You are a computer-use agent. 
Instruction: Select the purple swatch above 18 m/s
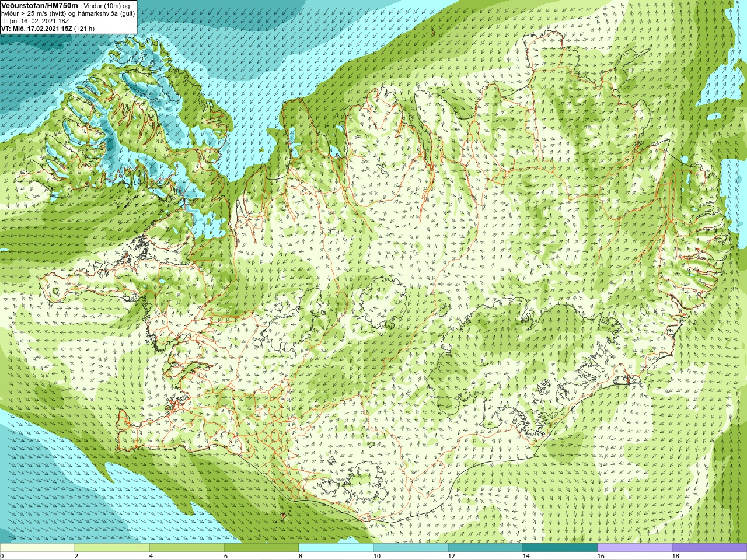coord(710,548)
